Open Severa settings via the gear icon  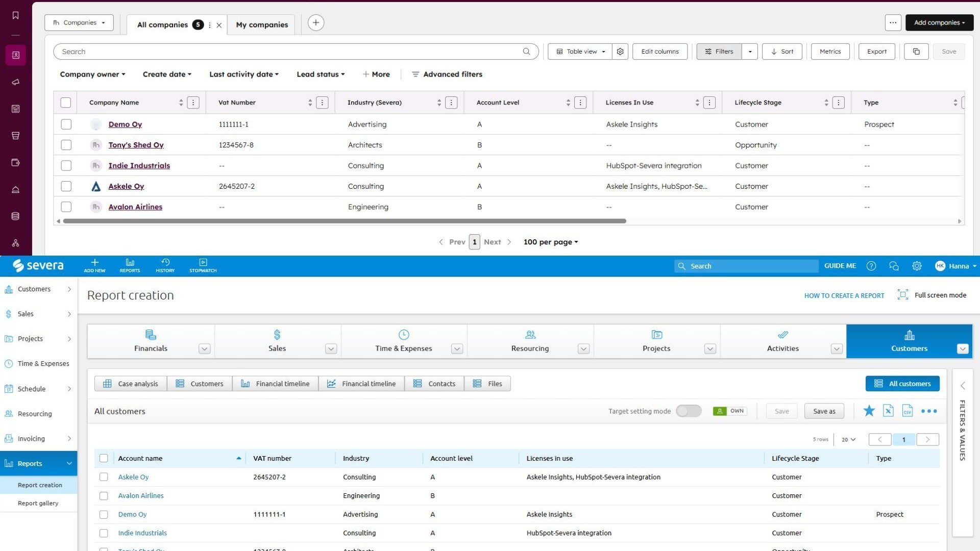point(917,266)
